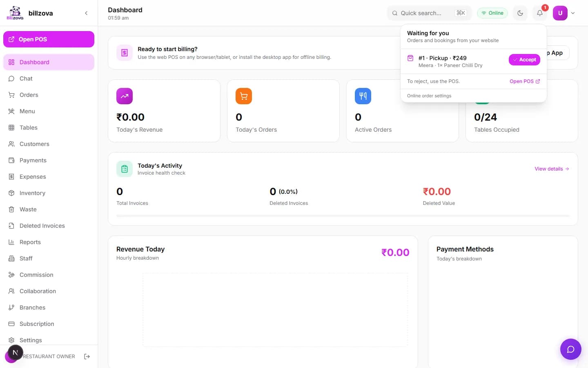Click the Deleted Invoices icon
The height and width of the screenshot is (368, 588).
click(x=11, y=226)
